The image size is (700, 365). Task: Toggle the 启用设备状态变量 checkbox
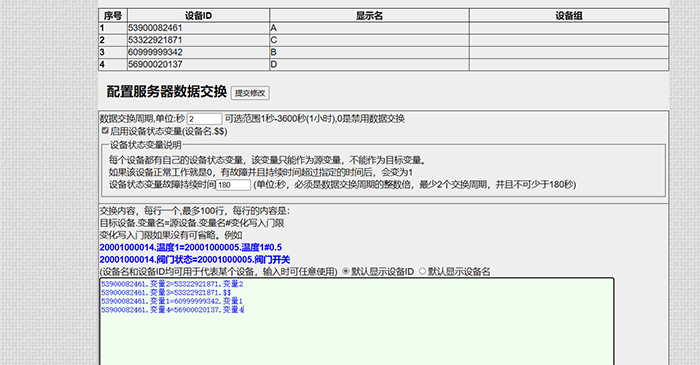(105, 131)
